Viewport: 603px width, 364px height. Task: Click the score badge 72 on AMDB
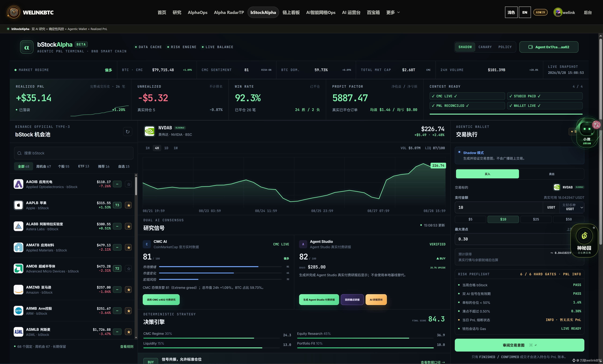(117, 269)
